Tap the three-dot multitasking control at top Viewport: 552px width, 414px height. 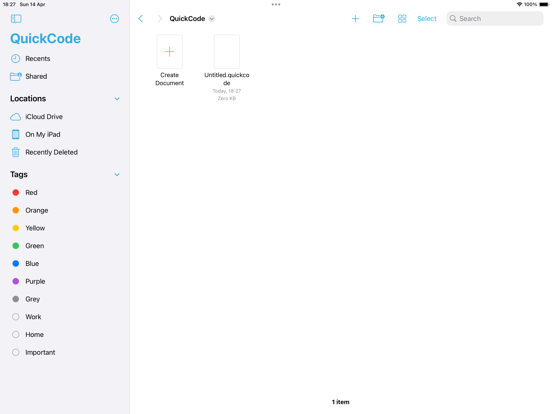(x=276, y=5)
